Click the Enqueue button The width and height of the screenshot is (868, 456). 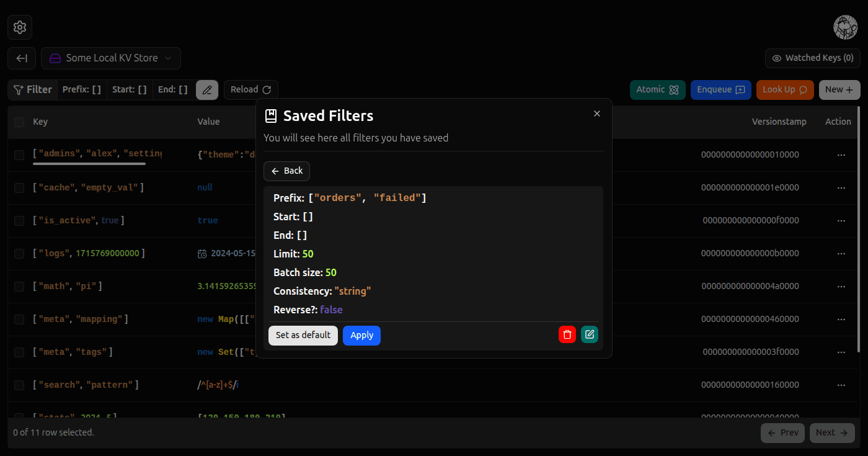pos(721,90)
